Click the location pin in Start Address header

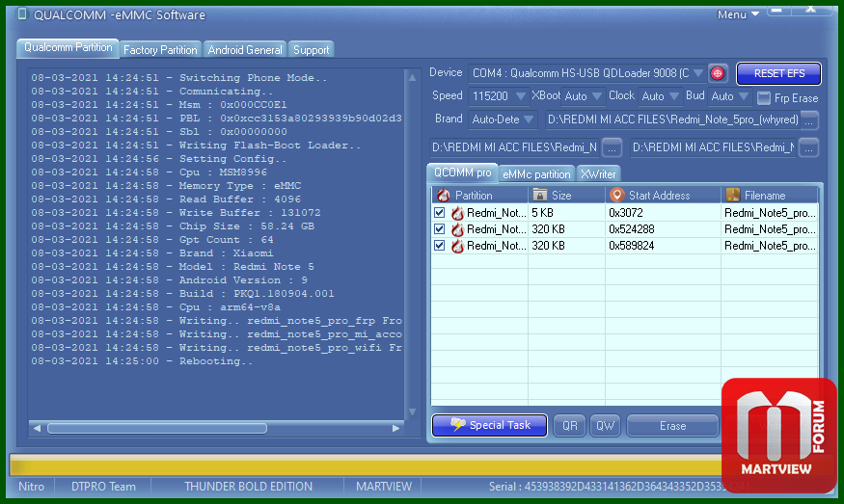tap(617, 195)
